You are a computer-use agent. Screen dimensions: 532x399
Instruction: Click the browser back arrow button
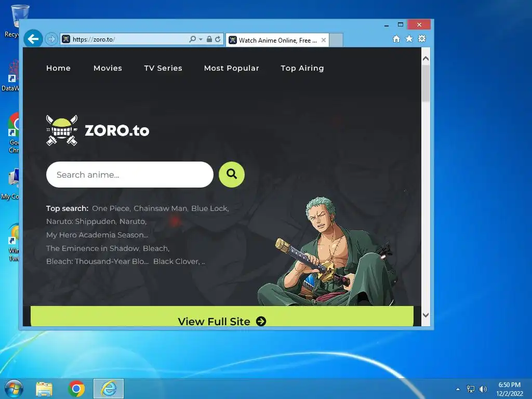(x=33, y=39)
